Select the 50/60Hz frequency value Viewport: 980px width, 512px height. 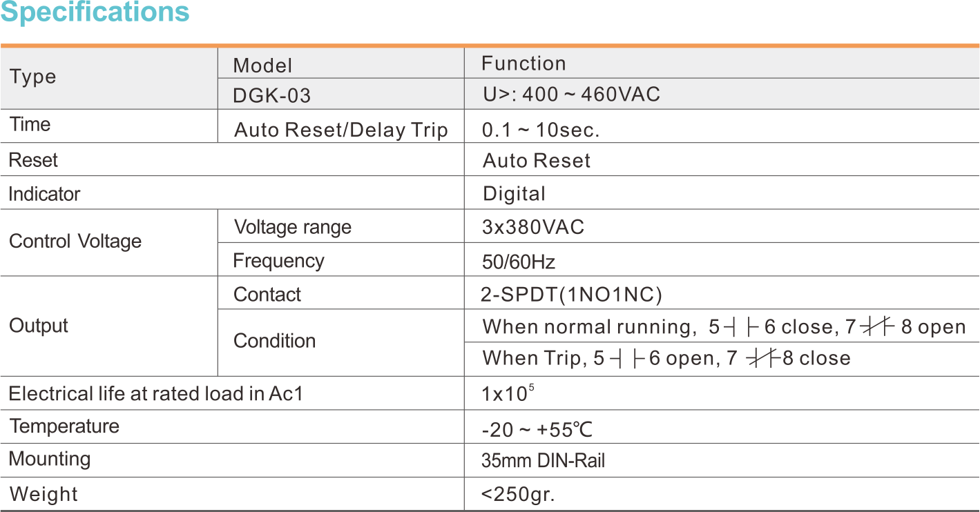[518, 262]
